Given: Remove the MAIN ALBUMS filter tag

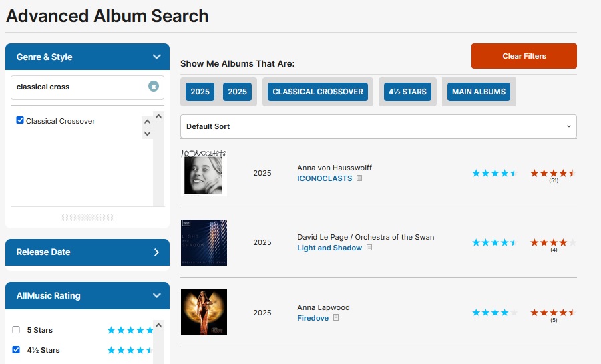Looking at the screenshot, I should point(479,92).
